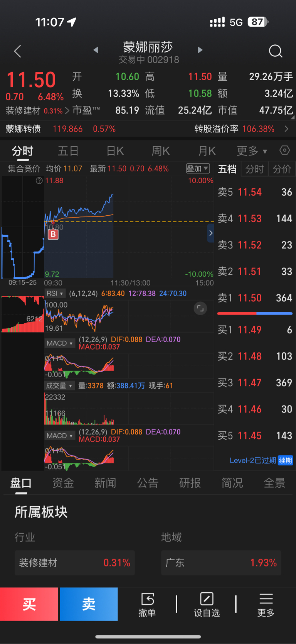Select 买1 11.49 bid row

[x=255, y=330]
